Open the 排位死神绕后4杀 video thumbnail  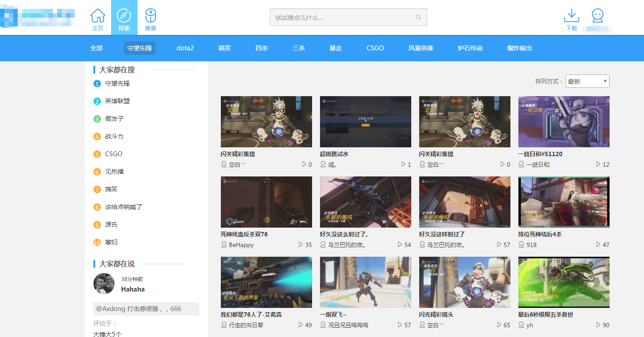click(x=564, y=202)
